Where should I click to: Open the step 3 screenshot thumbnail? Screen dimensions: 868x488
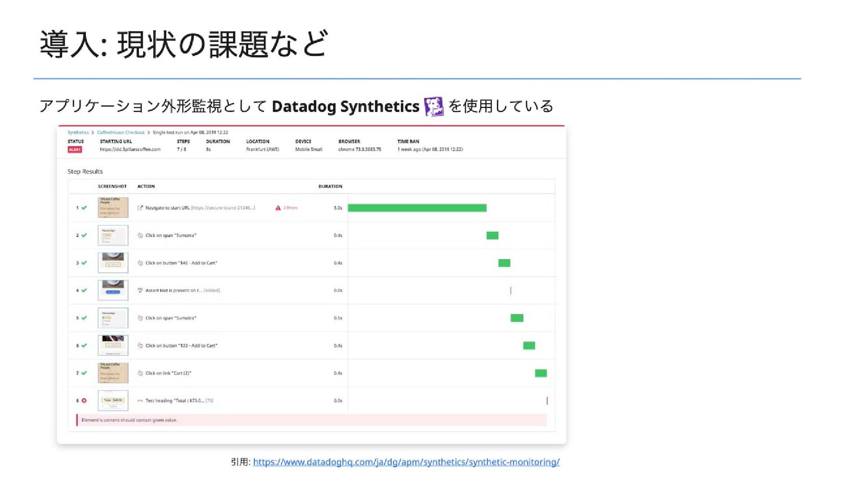click(x=113, y=263)
